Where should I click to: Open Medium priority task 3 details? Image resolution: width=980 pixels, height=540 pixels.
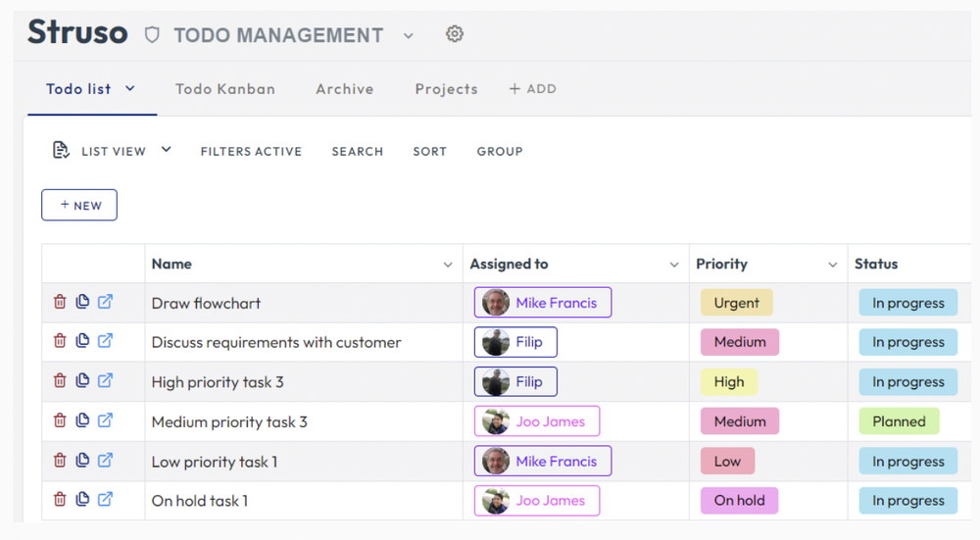tap(105, 420)
